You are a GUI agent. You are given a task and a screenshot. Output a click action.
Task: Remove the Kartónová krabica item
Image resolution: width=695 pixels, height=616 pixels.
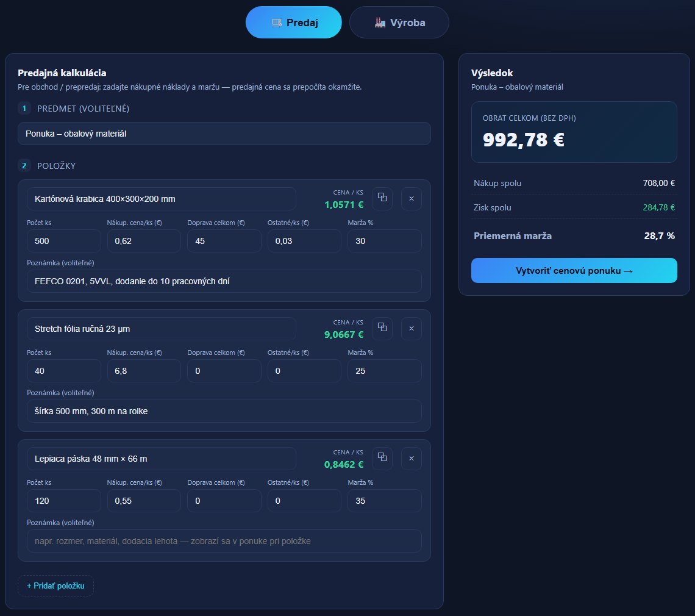click(x=412, y=198)
